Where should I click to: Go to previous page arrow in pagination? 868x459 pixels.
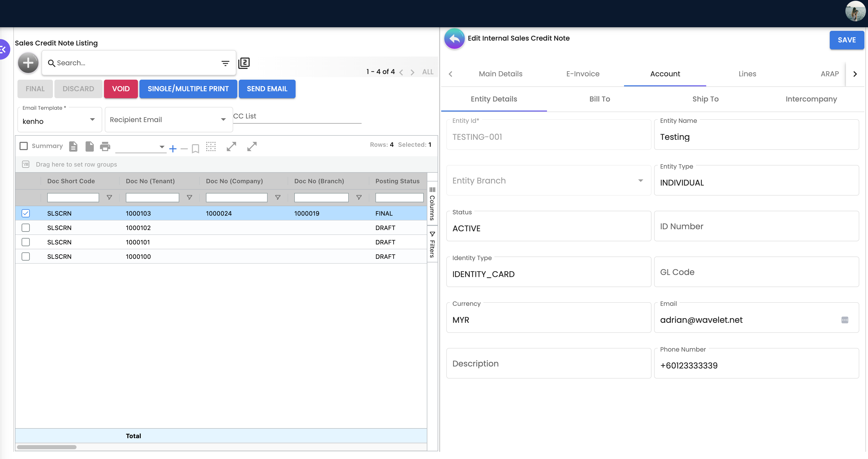tap(401, 72)
